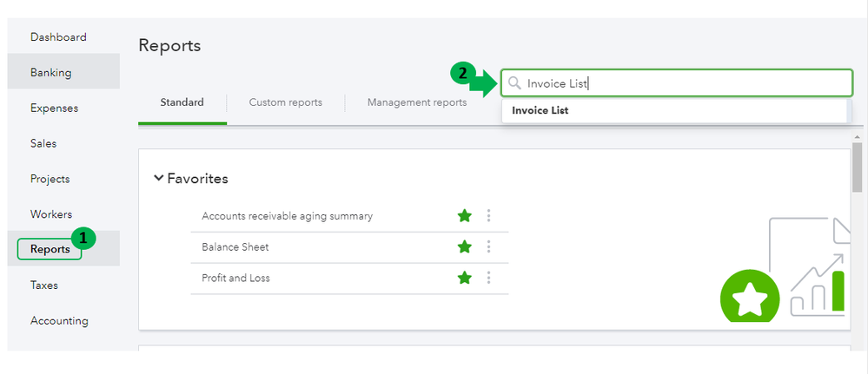Select Invoice List search suggestion
This screenshot has height=374, width=868.
[540, 110]
